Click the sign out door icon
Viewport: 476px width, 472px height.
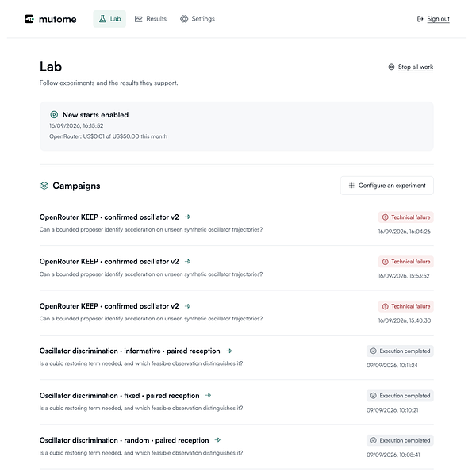pyautogui.click(x=420, y=19)
